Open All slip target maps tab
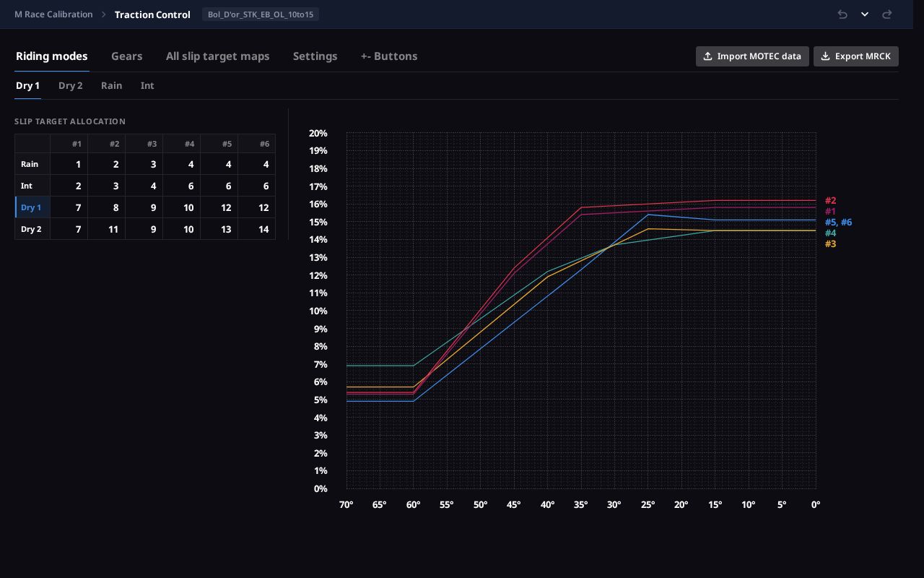Viewport: 924px width, 578px height. [x=218, y=56]
